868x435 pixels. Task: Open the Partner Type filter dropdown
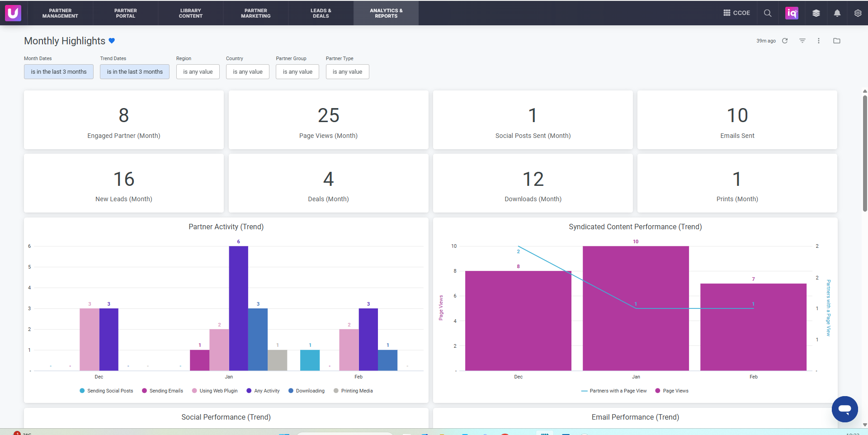pyautogui.click(x=348, y=72)
